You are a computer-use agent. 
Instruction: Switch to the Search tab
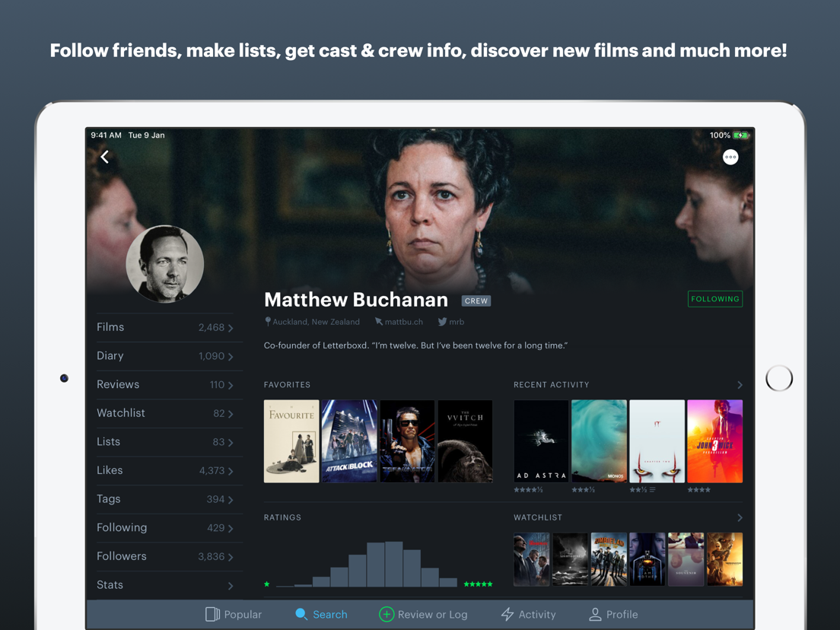click(321, 614)
